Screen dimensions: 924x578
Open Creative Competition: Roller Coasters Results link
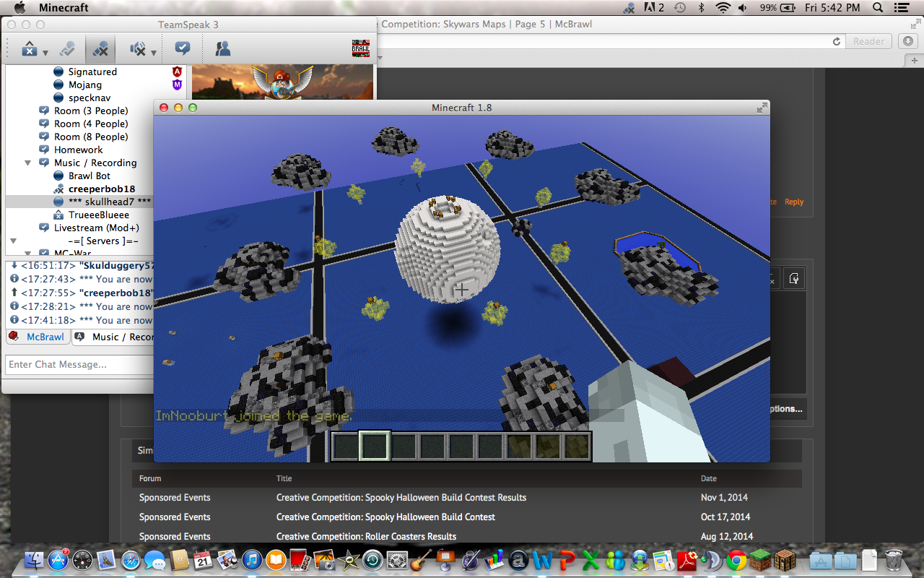(x=366, y=537)
